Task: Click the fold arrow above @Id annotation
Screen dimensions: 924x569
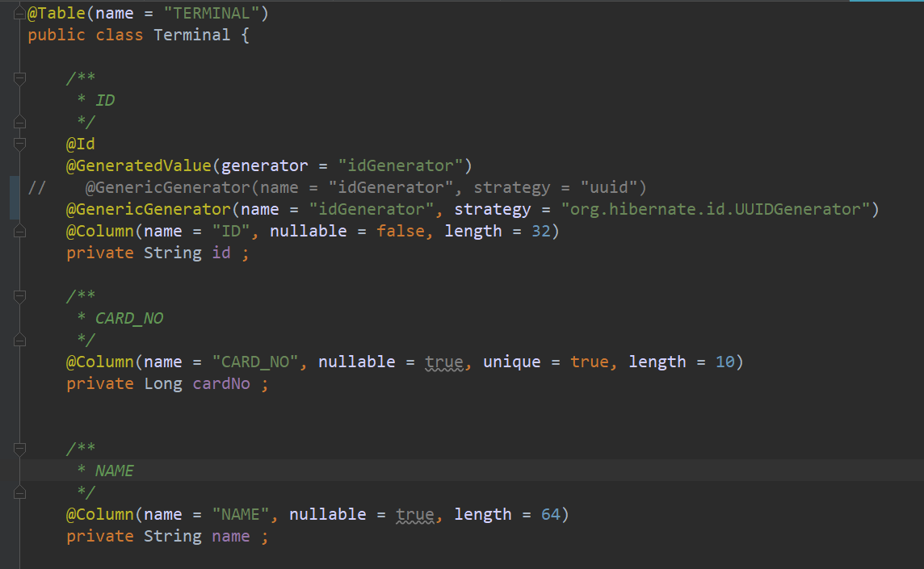Action: 19,143
